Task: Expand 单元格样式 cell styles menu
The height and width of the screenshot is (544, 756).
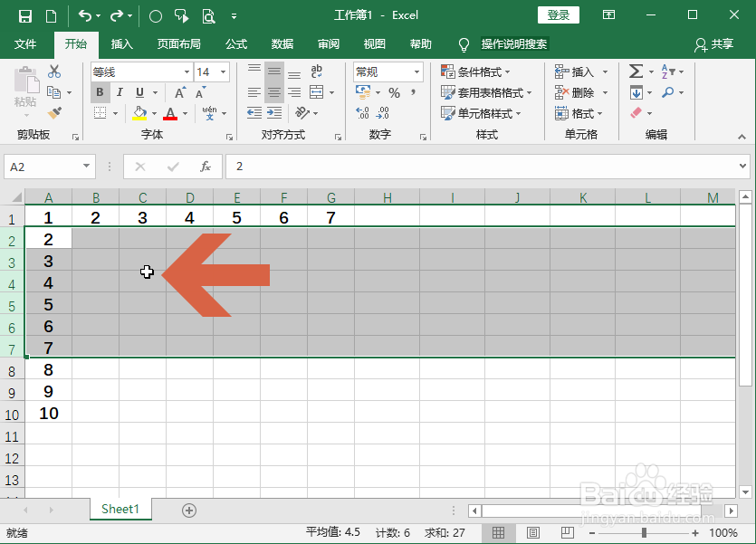Action: coord(481,114)
